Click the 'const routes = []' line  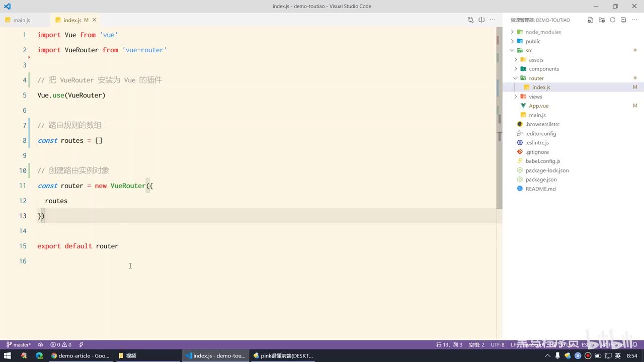pyautogui.click(x=70, y=140)
